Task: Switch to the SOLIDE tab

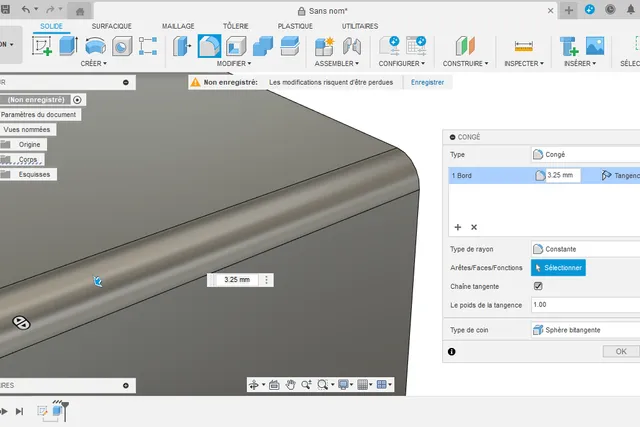Action: tap(51, 26)
